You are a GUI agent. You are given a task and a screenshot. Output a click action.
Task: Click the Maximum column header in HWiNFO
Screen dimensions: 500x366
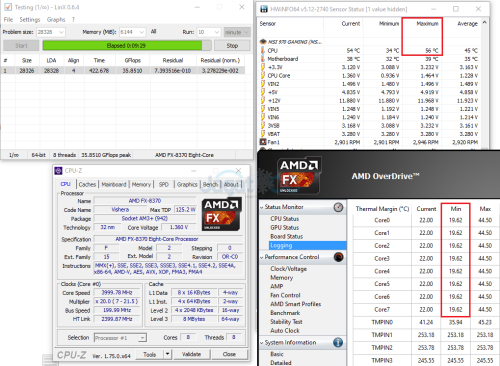point(427,24)
